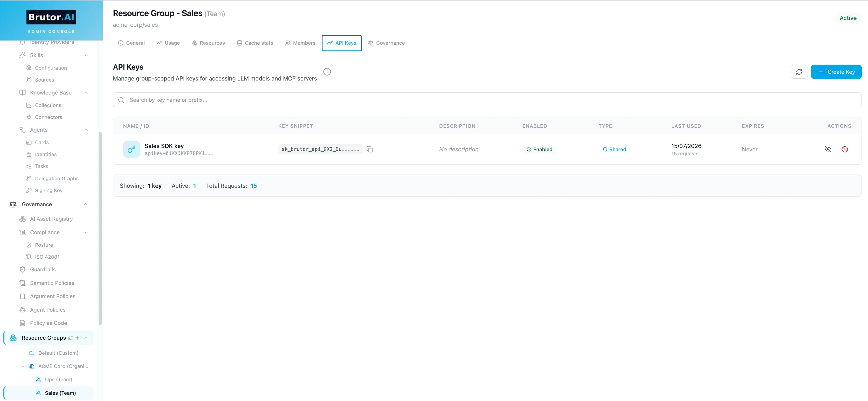This screenshot has height=401, width=868.
Task: Click the Sales SDK key icon tile
Action: point(132,149)
